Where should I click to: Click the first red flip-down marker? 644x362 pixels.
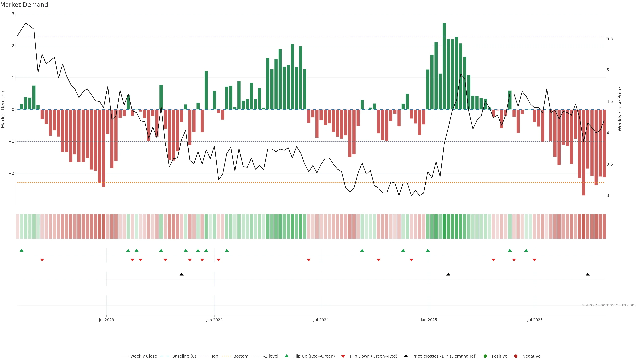pyautogui.click(x=42, y=260)
